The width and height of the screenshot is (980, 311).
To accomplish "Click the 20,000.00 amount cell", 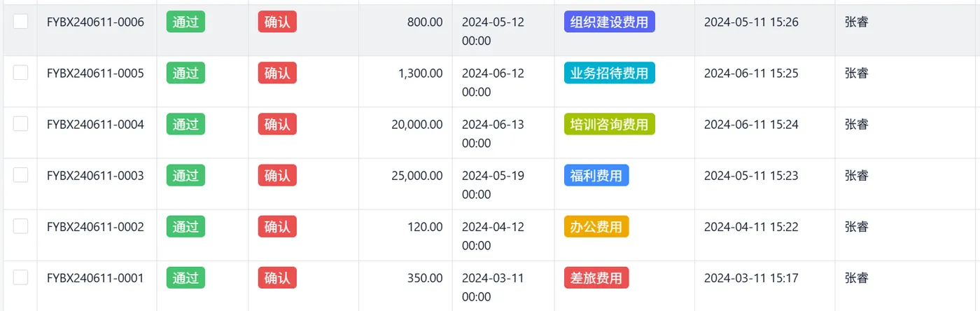I will [417, 125].
